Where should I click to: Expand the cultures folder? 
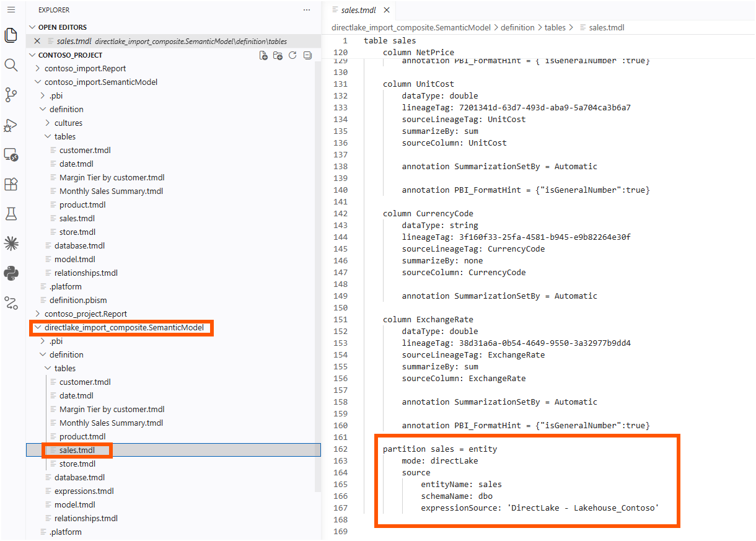click(x=68, y=123)
